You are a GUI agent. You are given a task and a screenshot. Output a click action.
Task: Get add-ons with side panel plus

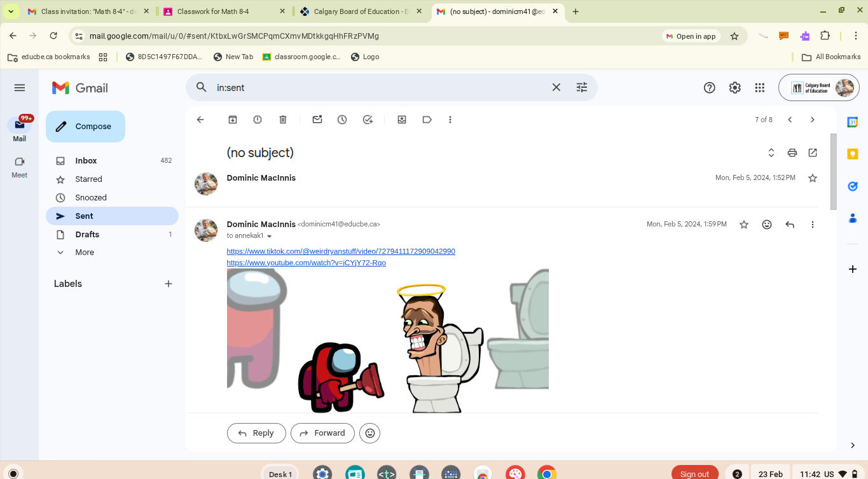[853, 269]
